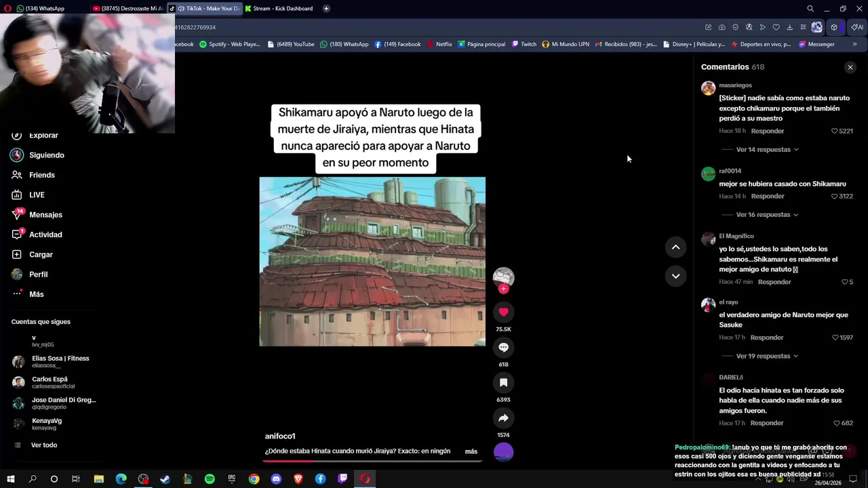Go to the previous video
This screenshot has height=488, width=868.
click(675, 247)
